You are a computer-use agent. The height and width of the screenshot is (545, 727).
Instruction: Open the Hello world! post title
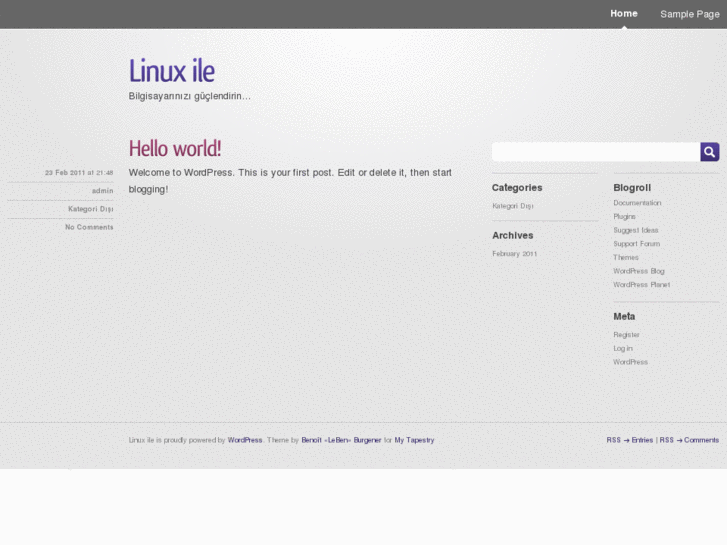pyautogui.click(x=175, y=148)
